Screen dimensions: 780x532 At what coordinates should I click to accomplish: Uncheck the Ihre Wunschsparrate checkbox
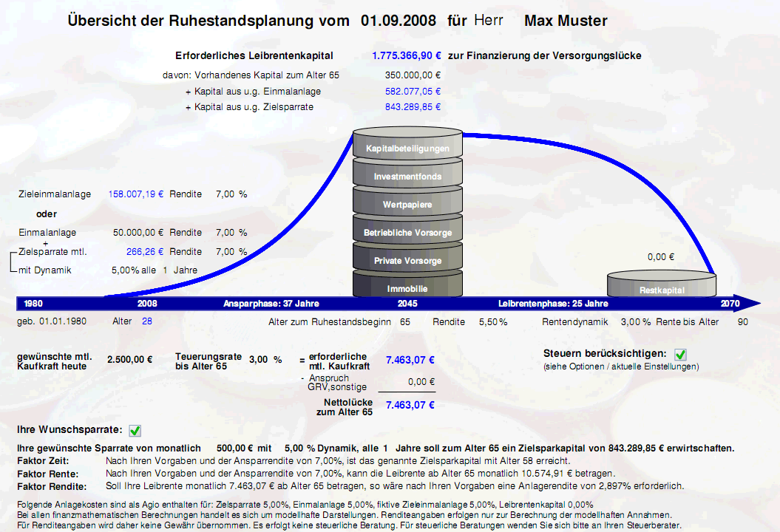coord(135,430)
